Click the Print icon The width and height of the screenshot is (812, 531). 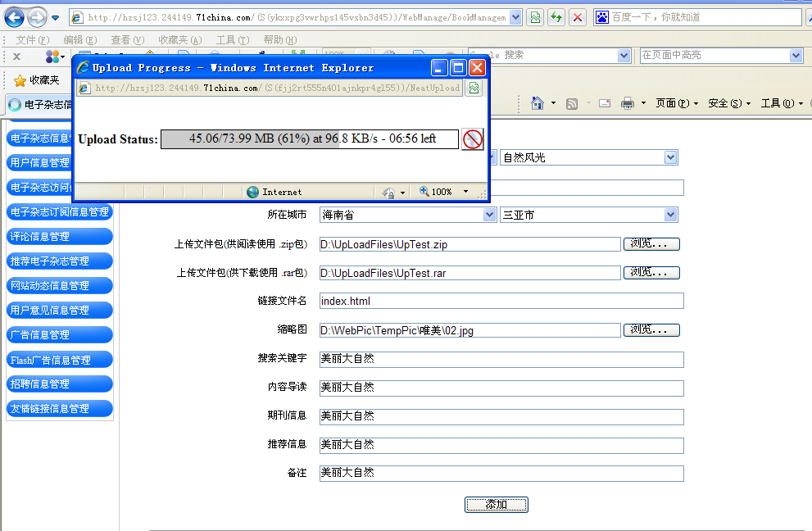coord(627,103)
